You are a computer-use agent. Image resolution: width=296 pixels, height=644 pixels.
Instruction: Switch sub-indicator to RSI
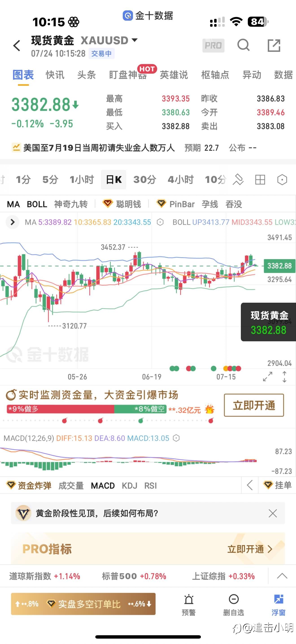pos(150,485)
